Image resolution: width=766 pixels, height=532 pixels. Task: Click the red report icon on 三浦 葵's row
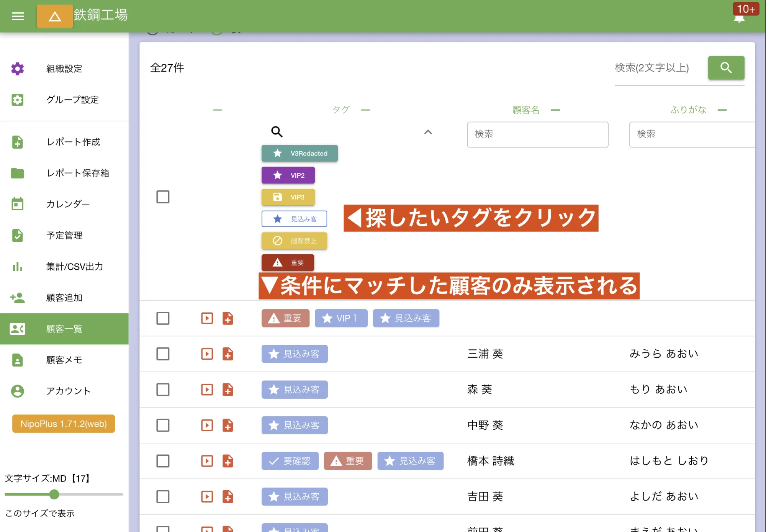click(228, 354)
